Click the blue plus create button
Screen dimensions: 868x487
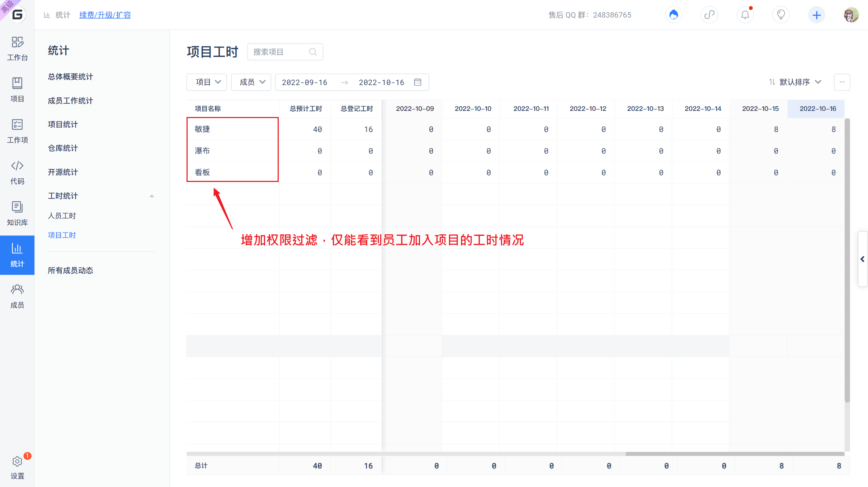pyautogui.click(x=817, y=15)
